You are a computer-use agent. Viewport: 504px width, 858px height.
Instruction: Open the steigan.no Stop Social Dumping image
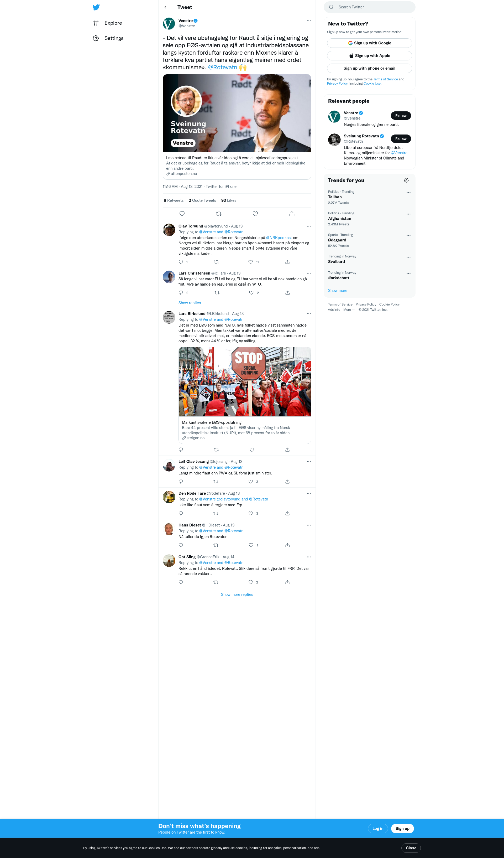coord(245,382)
